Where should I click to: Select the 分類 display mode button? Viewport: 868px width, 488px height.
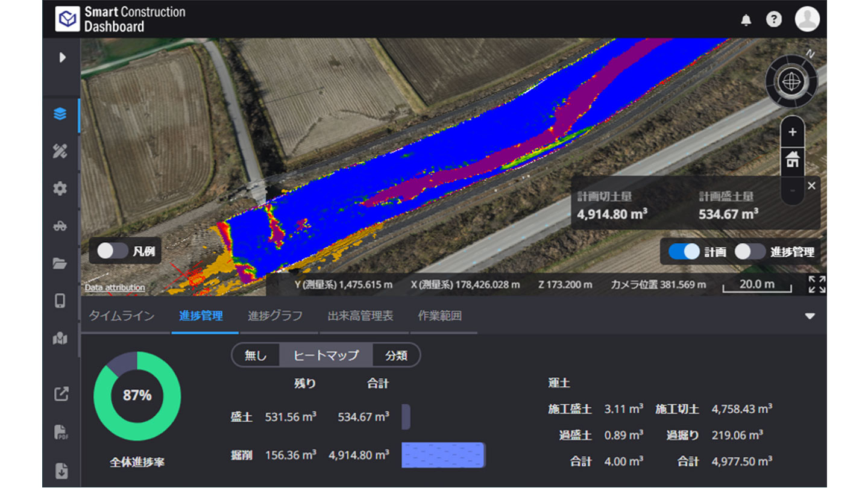(x=396, y=355)
